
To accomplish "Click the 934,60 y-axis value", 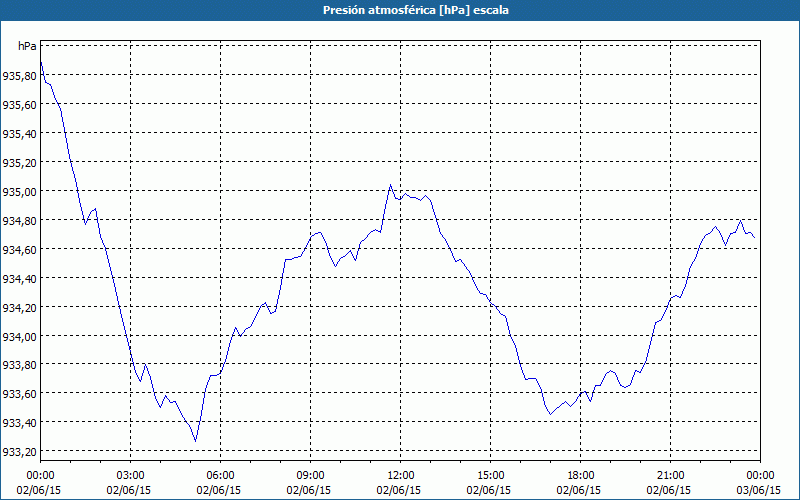I will pyautogui.click(x=19, y=249).
